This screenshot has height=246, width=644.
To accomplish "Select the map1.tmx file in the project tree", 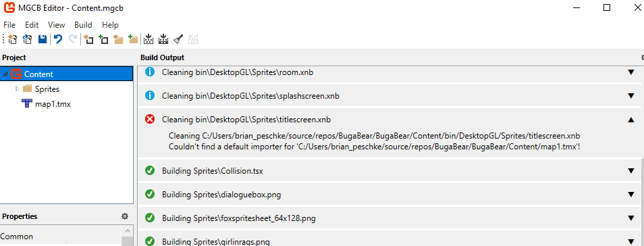I will (x=53, y=104).
